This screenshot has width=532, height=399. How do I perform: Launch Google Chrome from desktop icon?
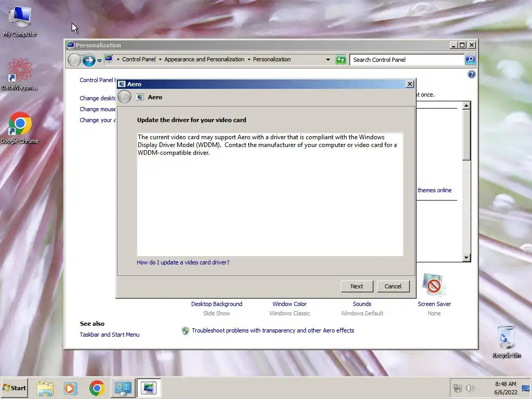click(20, 128)
